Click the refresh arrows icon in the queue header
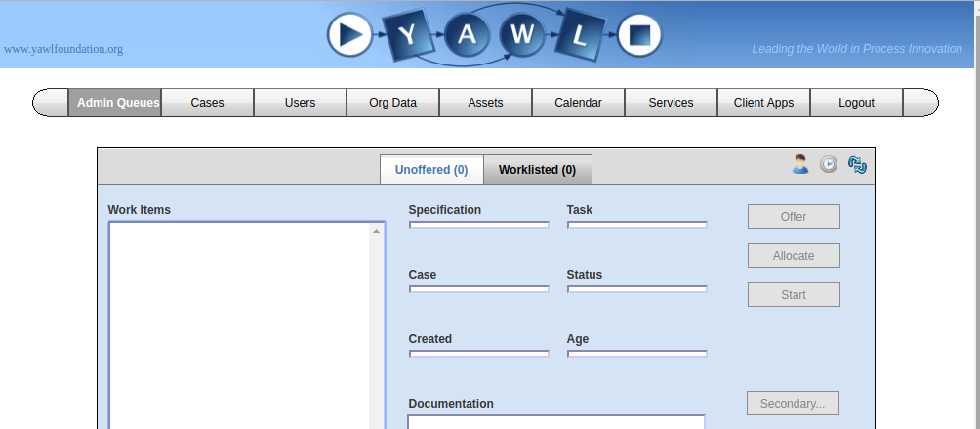 click(x=857, y=164)
